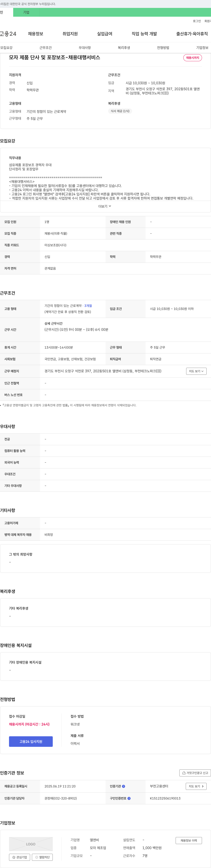Click the 채용시까지 status badge

[x=193, y=58]
